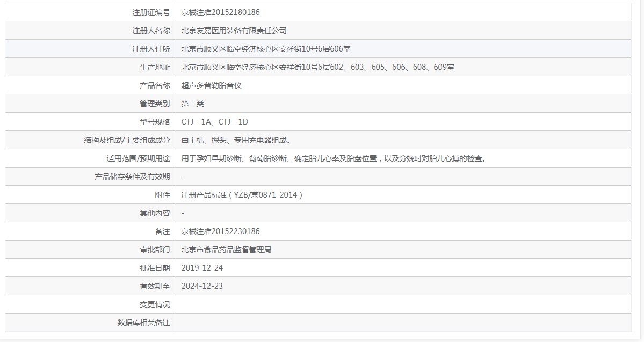644x342 pixels.
Task: Select the 注册证编号 label cell
Action: [90, 12]
